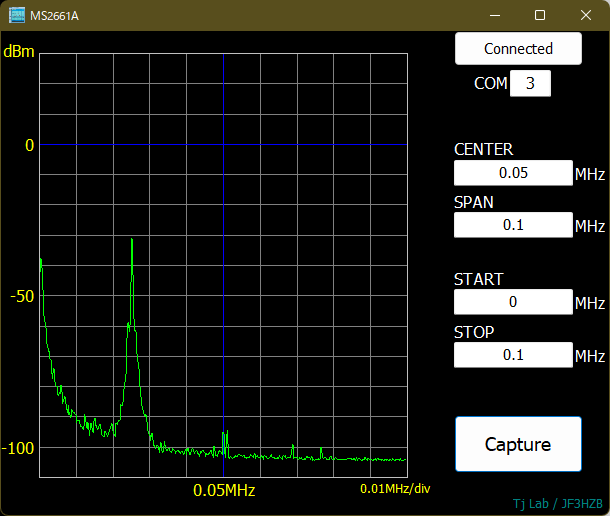Select the COM port number field
The width and height of the screenshot is (610, 516).
click(x=530, y=84)
